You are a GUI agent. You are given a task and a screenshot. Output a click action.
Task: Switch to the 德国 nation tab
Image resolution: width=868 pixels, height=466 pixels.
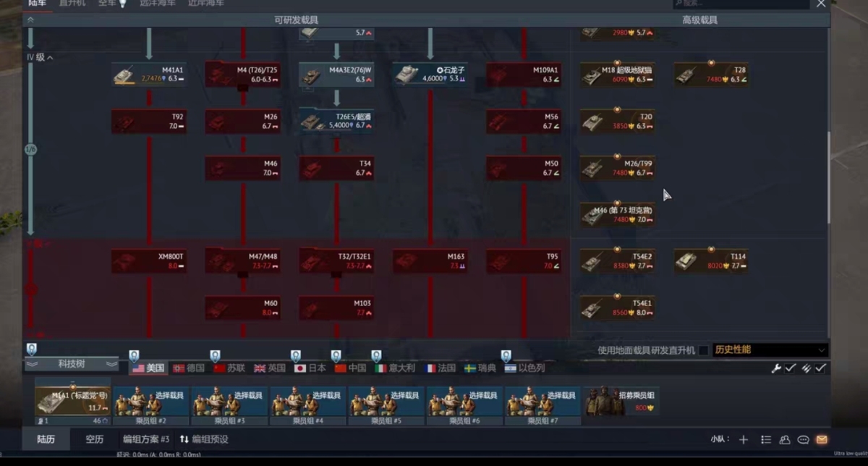pos(189,368)
